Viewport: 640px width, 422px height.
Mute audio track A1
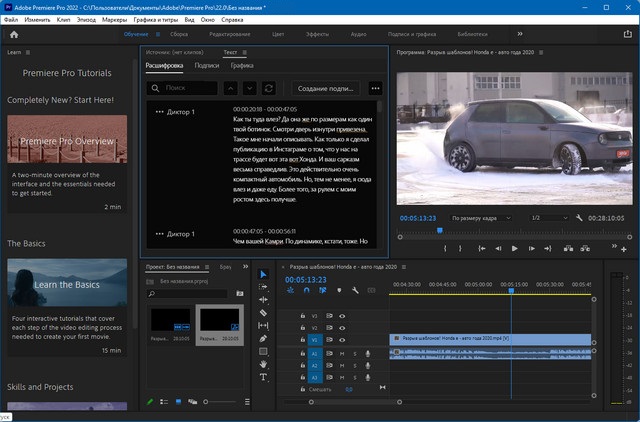341,353
